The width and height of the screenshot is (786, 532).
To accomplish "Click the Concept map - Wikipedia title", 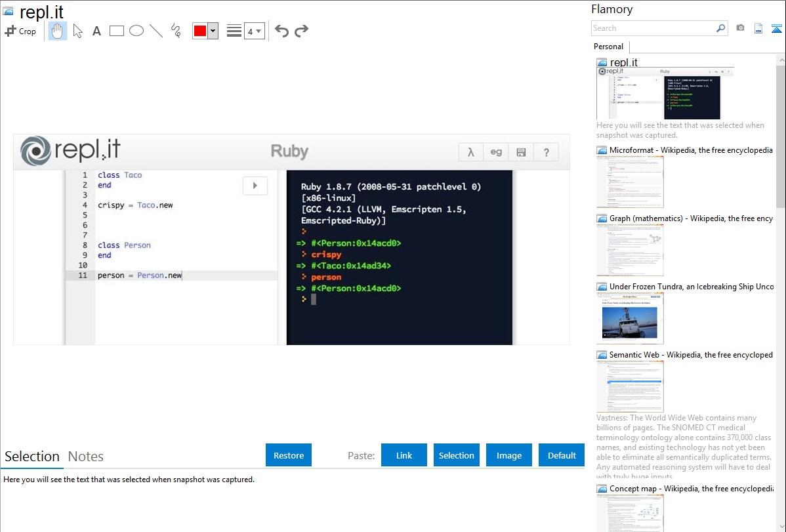I will [692, 488].
